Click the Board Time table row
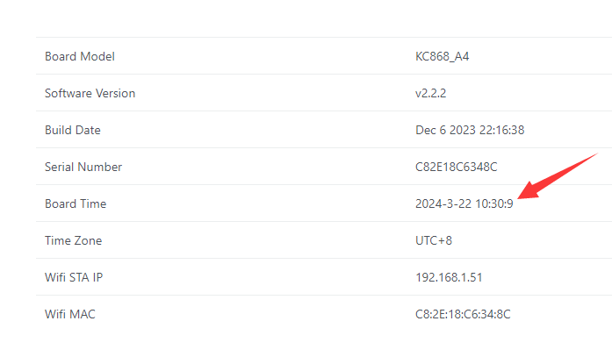Screen dimensions: 612x364 click(263, 203)
